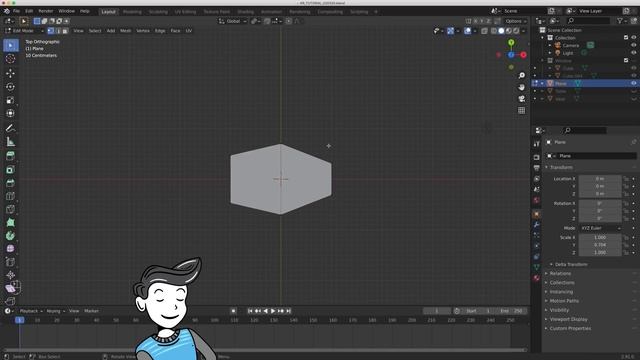Select the Spin tool
The height and width of the screenshot is (360, 640).
[x=11, y=236]
